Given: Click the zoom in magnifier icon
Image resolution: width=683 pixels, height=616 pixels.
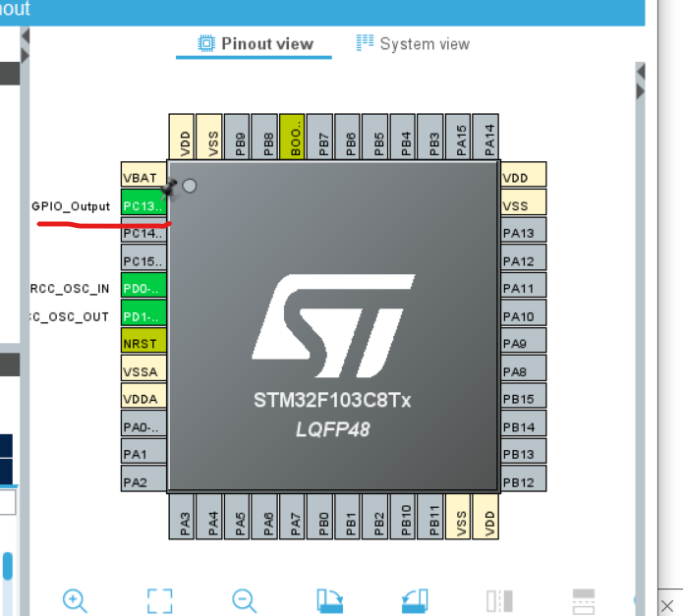Looking at the screenshot, I should (x=75, y=600).
